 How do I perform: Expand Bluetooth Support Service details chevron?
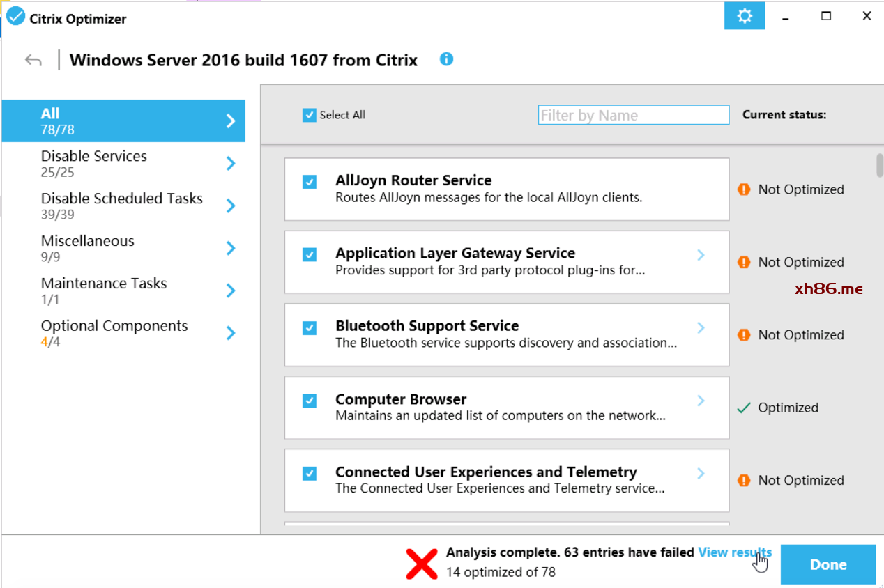[701, 327]
